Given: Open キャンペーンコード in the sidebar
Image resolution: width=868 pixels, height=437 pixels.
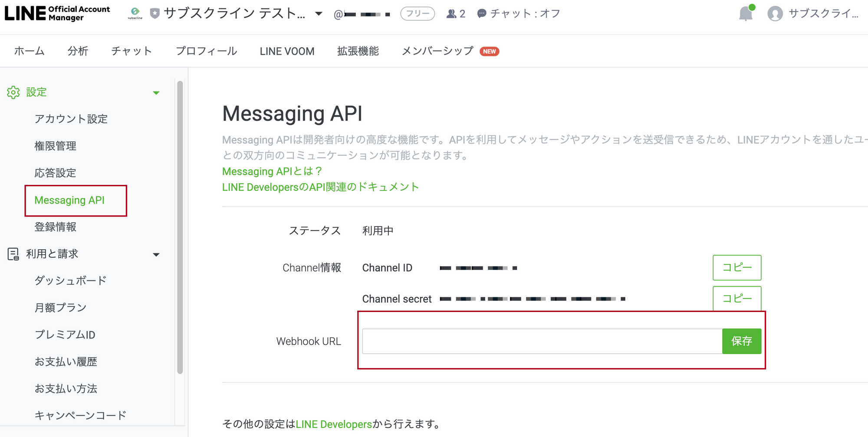Looking at the screenshot, I should coord(81,415).
